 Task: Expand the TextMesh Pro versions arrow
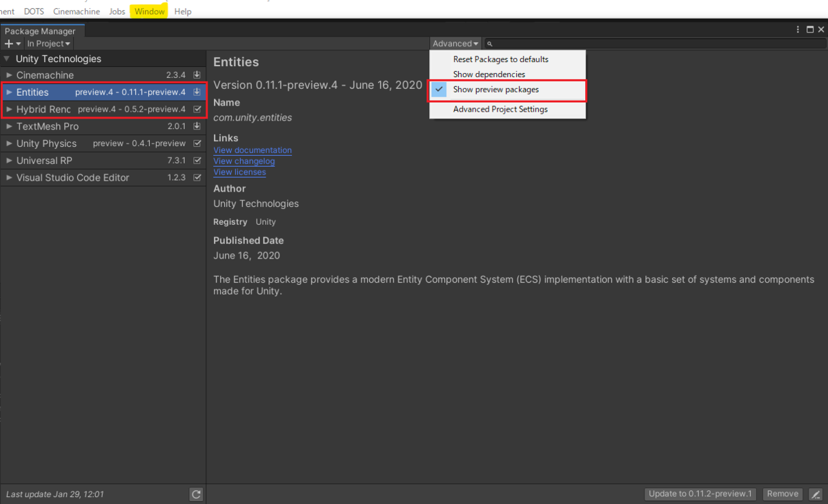tap(9, 126)
